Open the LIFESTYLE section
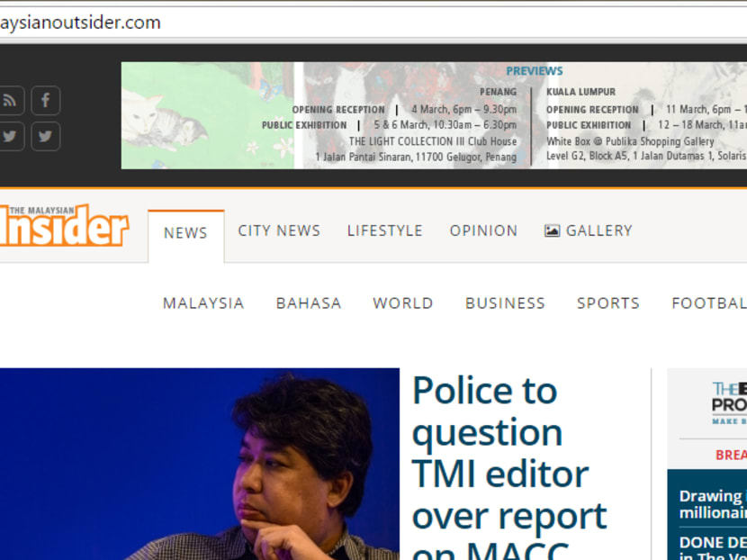 point(385,230)
